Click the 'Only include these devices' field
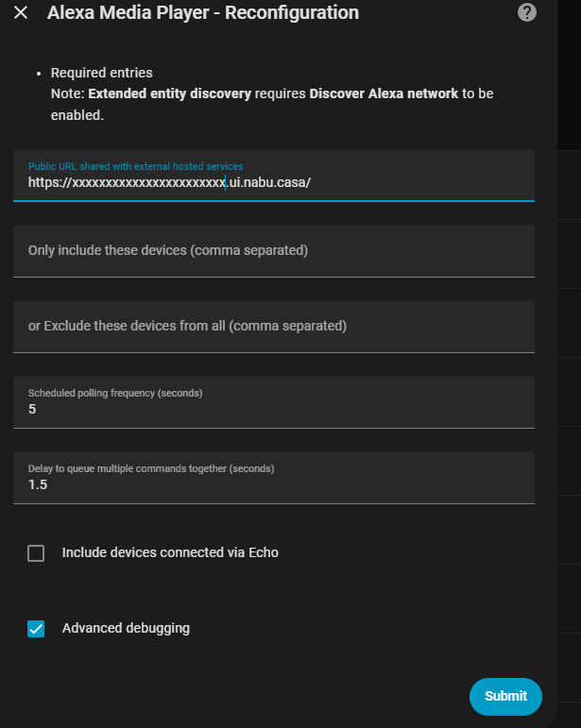This screenshot has height=728, width=581. [x=274, y=250]
